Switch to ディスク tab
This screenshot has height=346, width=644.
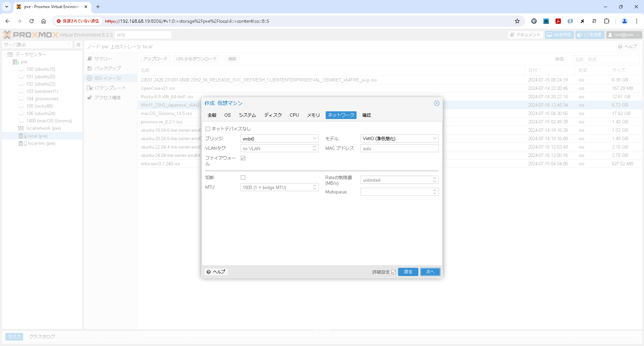(x=273, y=115)
